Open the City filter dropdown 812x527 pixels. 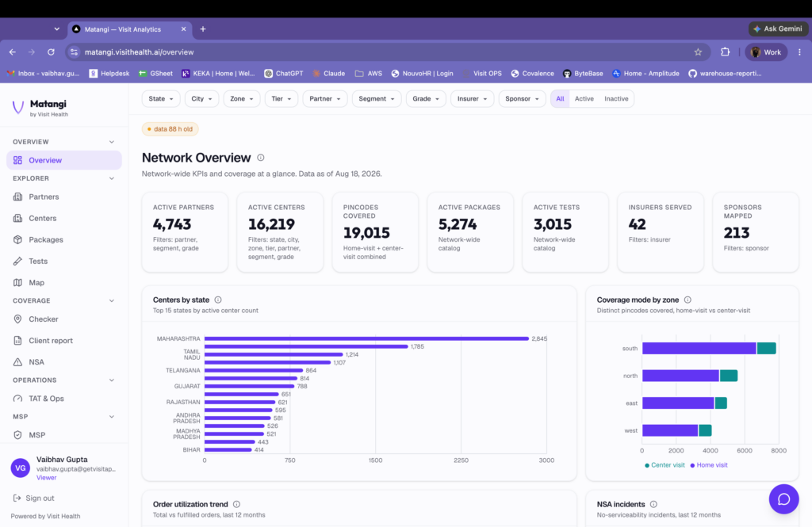click(201, 98)
